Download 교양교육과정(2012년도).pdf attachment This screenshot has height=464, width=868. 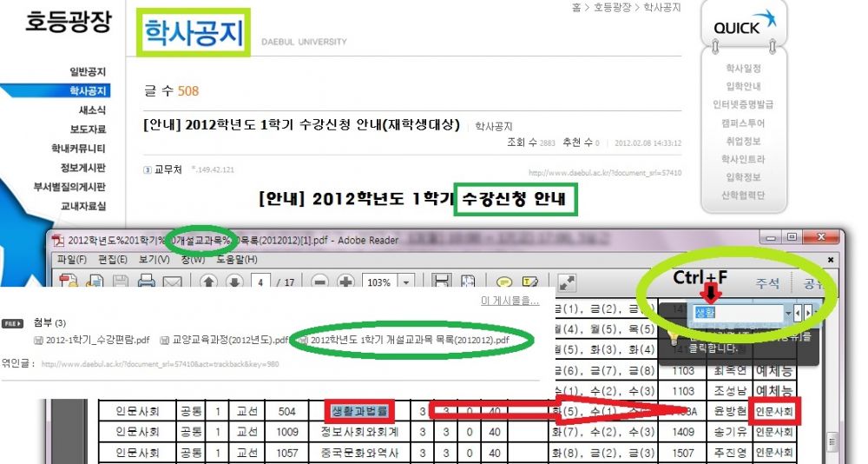click(x=230, y=340)
